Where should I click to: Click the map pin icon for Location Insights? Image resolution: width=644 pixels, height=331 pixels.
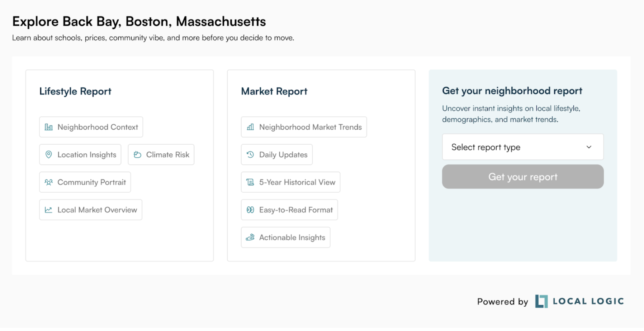pyautogui.click(x=49, y=155)
